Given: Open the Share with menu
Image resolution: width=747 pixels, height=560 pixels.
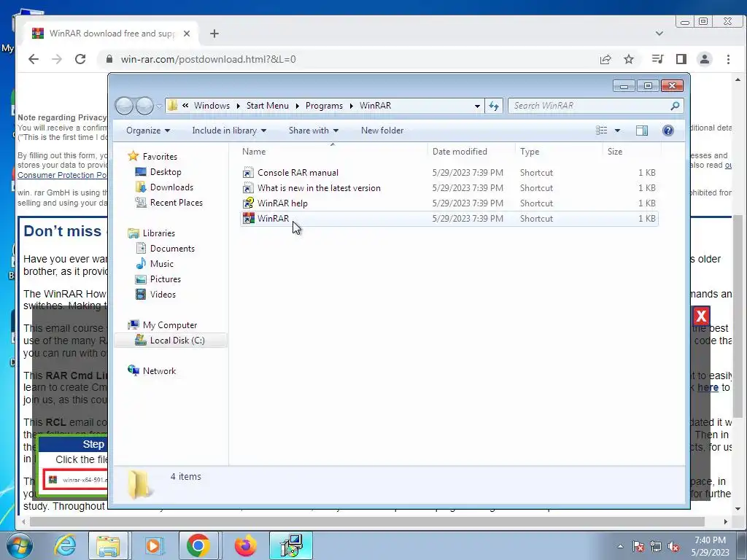Looking at the screenshot, I should (314, 131).
